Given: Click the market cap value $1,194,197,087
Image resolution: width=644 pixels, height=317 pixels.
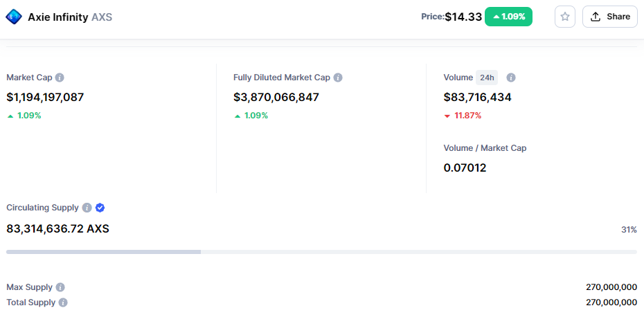Looking at the screenshot, I should click(45, 98).
